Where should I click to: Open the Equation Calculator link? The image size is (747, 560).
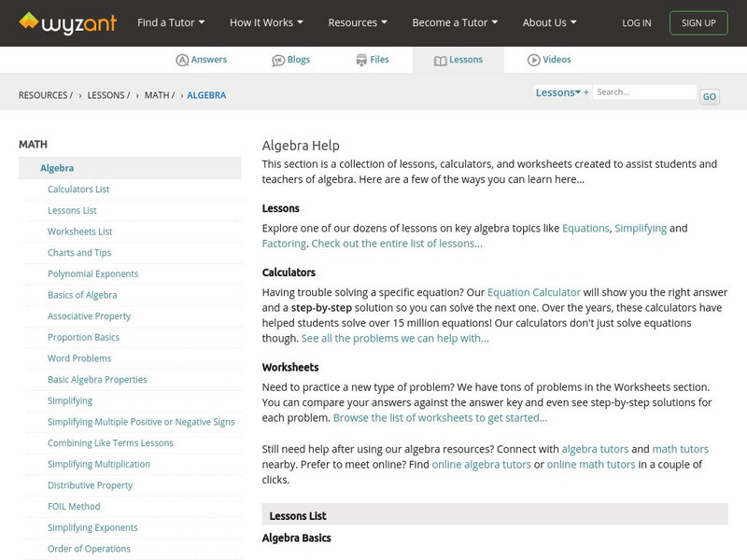[533, 292]
